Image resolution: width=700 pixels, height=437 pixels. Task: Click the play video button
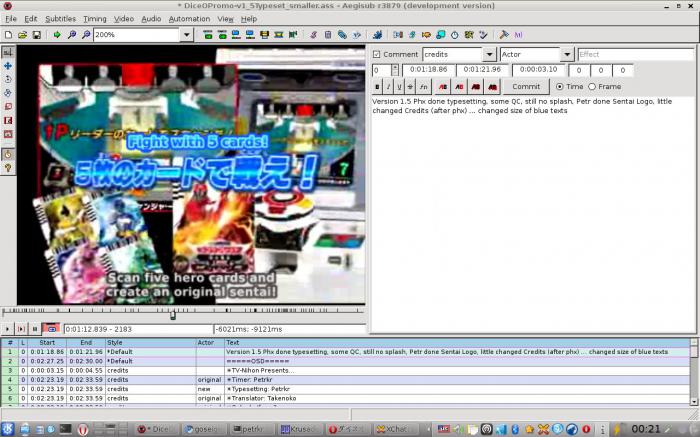tap(7, 329)
